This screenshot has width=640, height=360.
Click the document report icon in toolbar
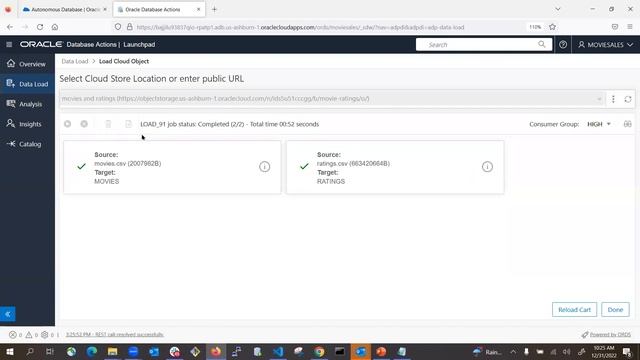point(128,124)
